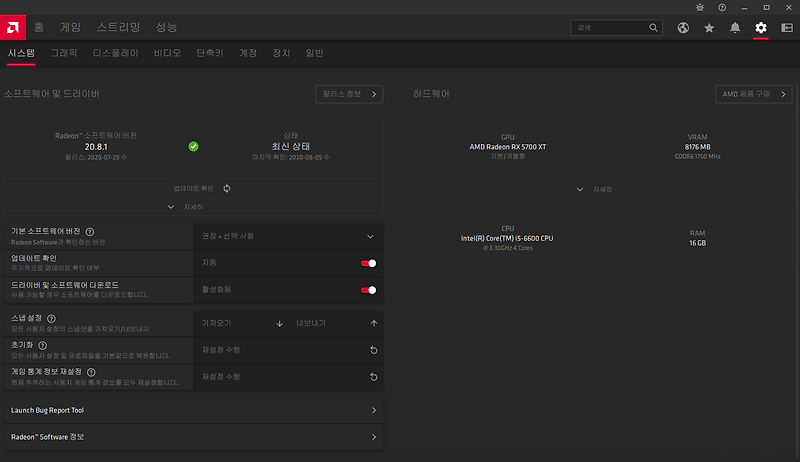This screenshot has width=800, height=462.
Task: Expand 자세히 under hardware GPU section
Action: tap(594, 189)
